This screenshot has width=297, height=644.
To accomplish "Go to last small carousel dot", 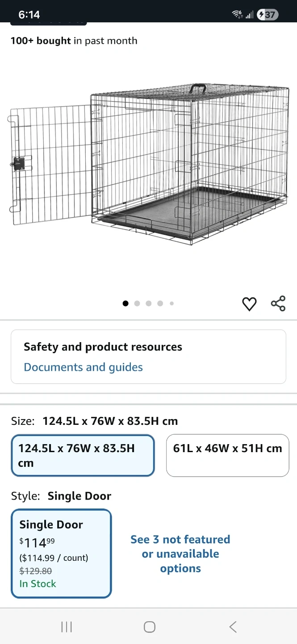I will point(172,303).
